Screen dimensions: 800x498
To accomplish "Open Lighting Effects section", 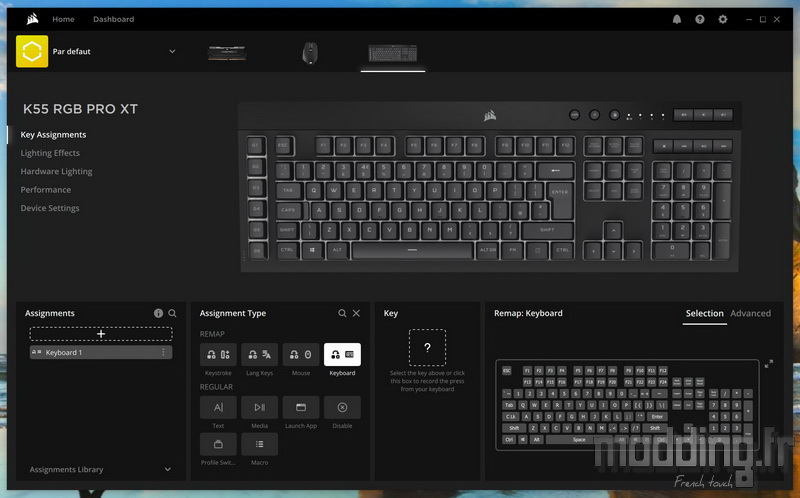I will [x=50, y=153].
